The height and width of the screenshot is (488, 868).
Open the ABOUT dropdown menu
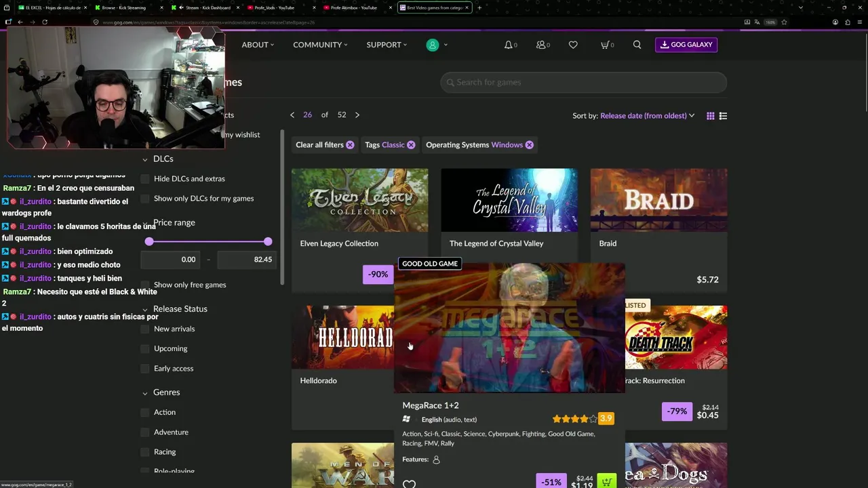(258, 45)
